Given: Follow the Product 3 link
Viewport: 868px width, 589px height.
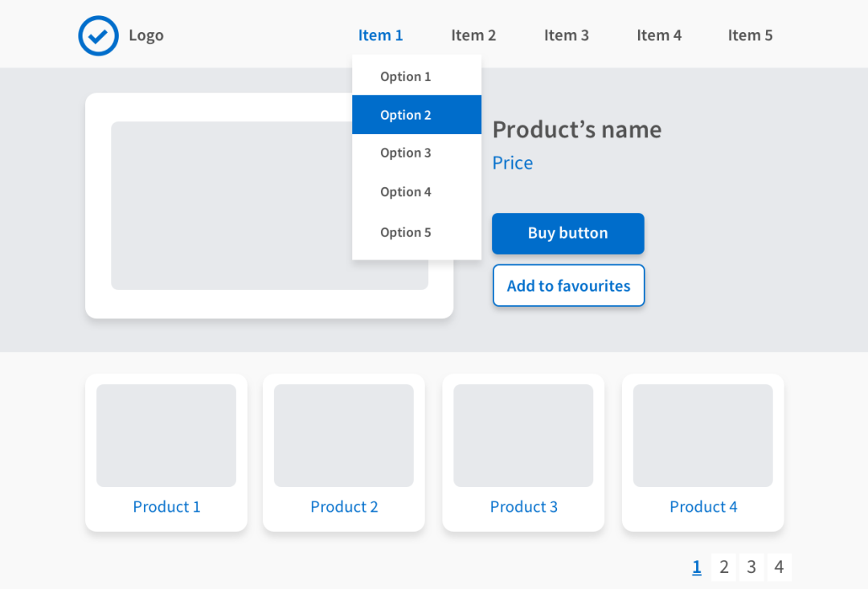Looking at the screenshot, I should (x=524, y=506).
